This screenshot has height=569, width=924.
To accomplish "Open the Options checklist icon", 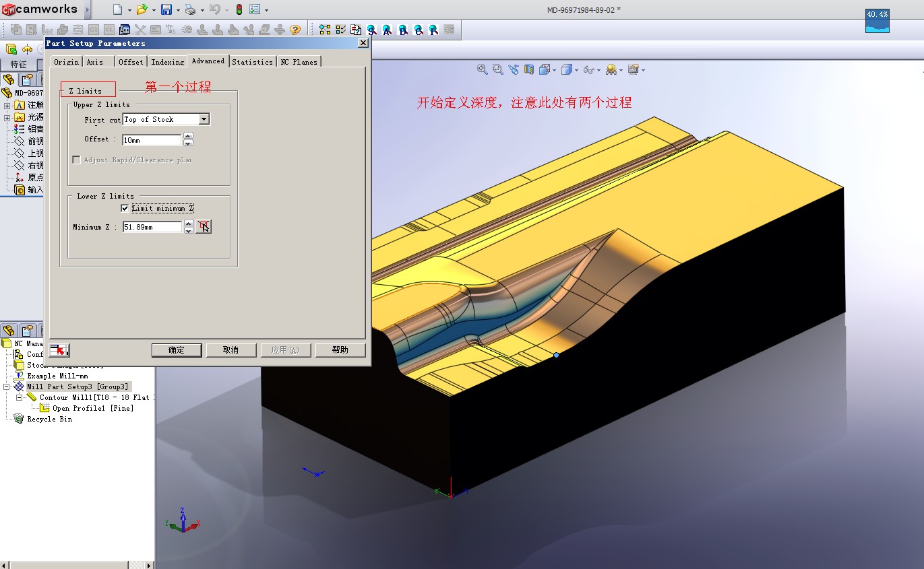I will coord(255,9).
